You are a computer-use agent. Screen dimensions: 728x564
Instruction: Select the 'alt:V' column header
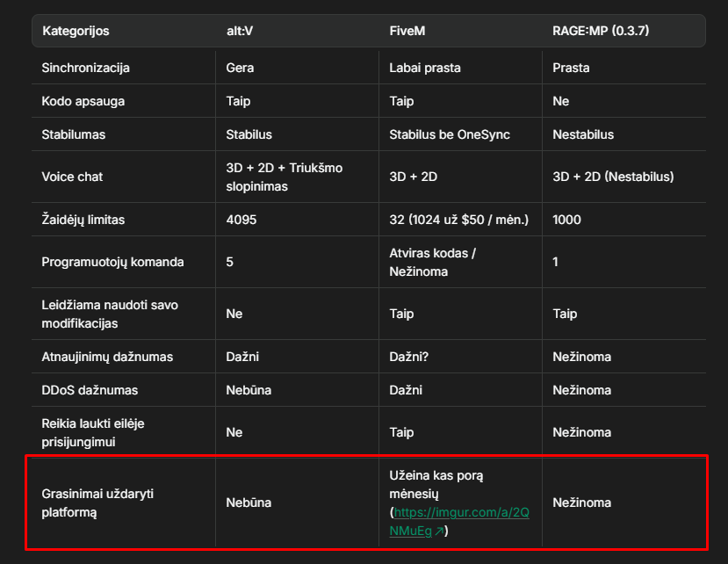(x=240, y=31)
